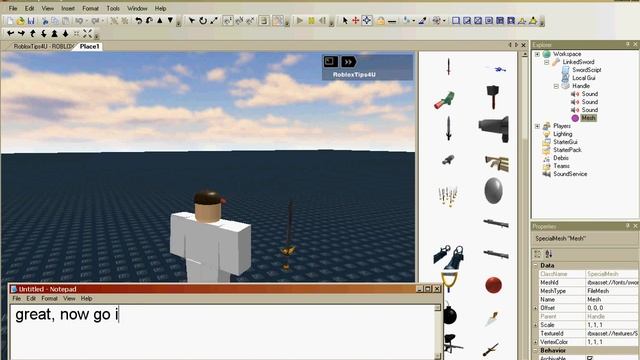Screen dimensions: 640x360
Task: Select SoundService in the Explorer
Action: click(570, 174)
